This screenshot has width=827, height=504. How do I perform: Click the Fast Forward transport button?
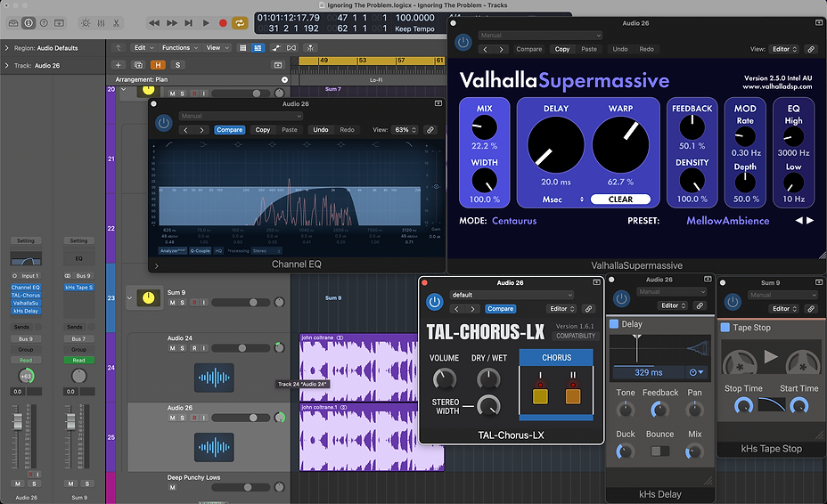[x=171, y=23]
